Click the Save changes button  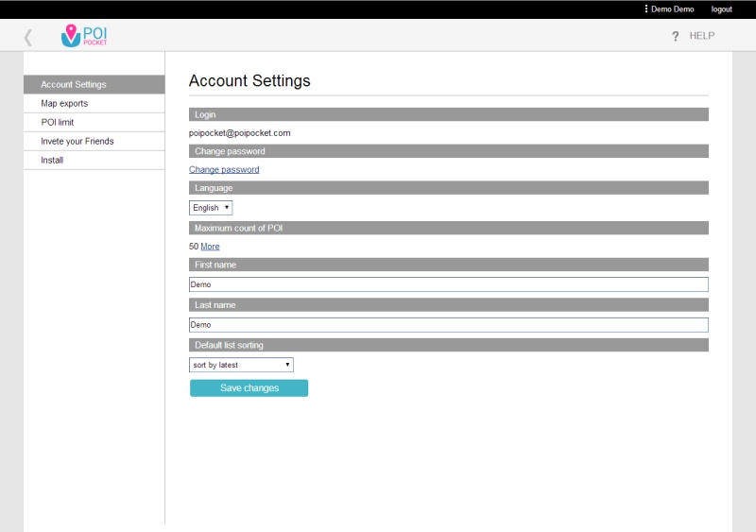pyautogui.click(x=249, y=387)
